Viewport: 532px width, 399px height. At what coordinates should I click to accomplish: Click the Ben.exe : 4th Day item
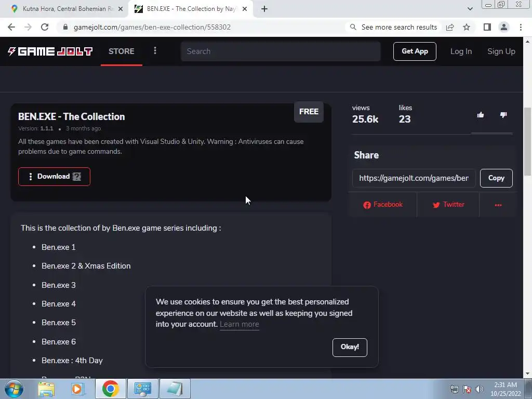[x=72, y=361]
